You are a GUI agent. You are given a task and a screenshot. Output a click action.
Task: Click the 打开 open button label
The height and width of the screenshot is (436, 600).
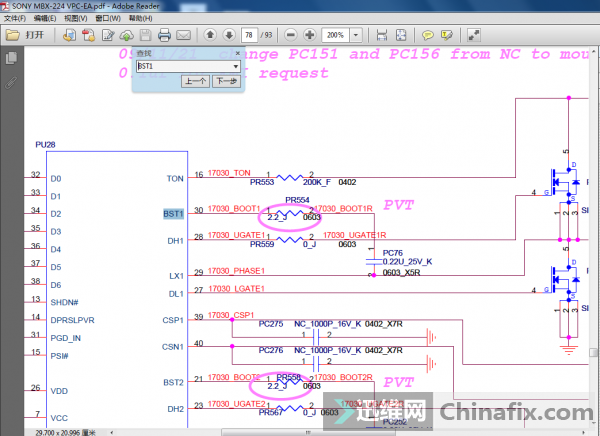(x=34, y=35)
